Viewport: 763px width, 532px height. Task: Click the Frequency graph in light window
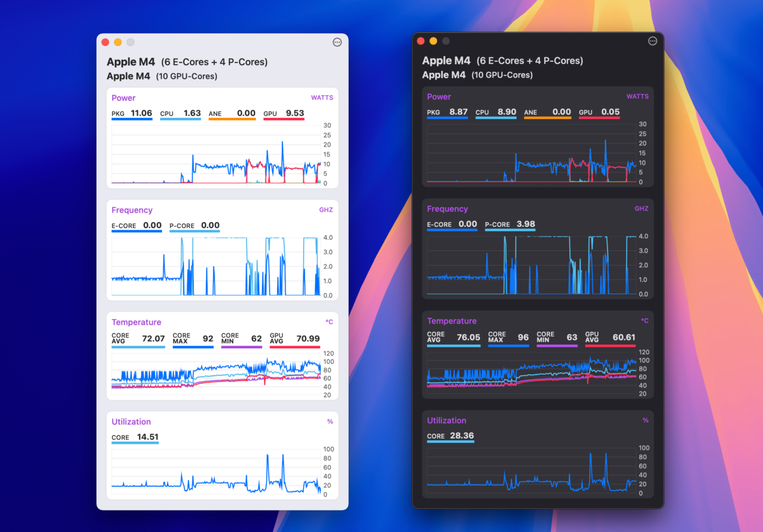point(216,266)
